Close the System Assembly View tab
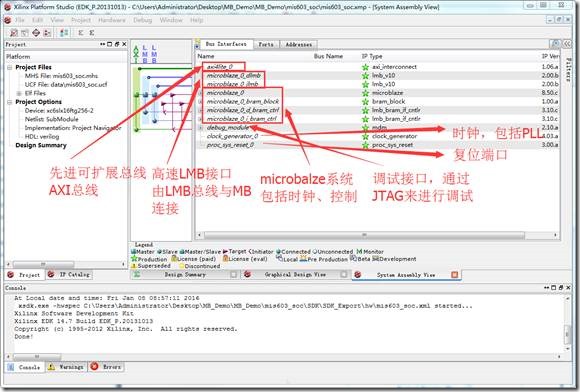The image size is (580, 392). [x=455, y=274]
